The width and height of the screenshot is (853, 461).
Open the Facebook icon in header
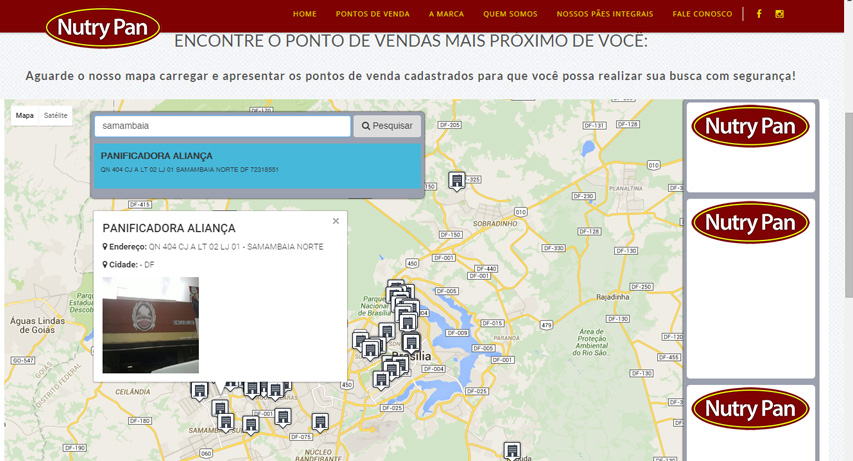click(x=759, y=14)
